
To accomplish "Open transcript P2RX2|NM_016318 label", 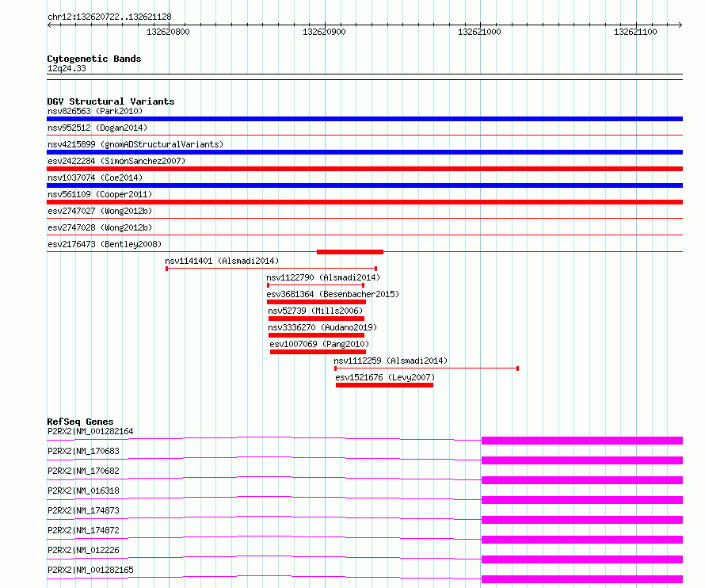I will click(83, 491).
